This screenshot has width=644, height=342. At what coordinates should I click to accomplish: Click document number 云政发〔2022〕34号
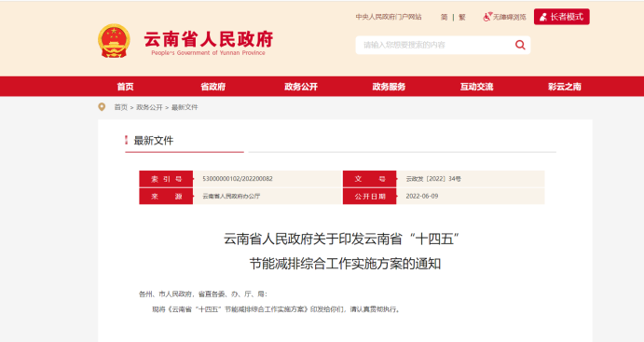pos(433,179)
